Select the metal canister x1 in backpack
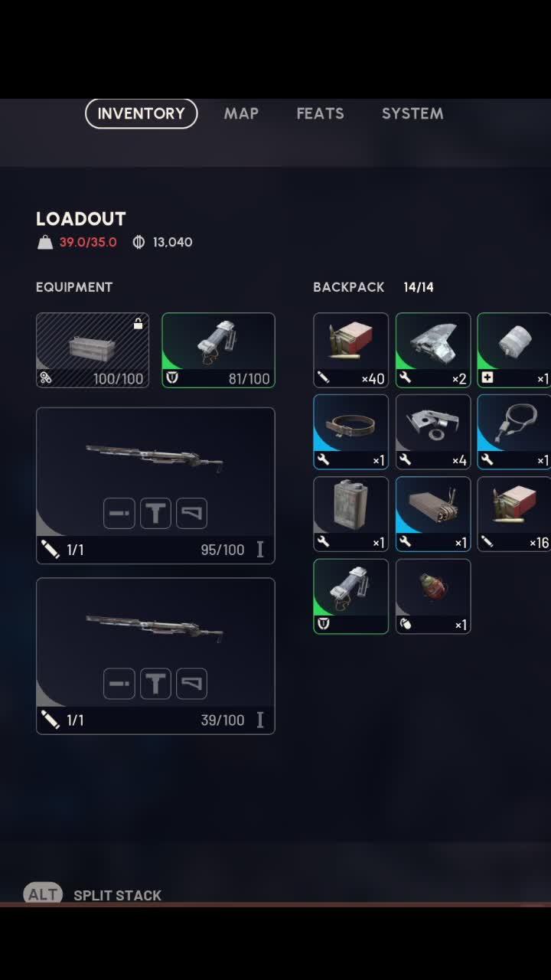 point(350,514)
